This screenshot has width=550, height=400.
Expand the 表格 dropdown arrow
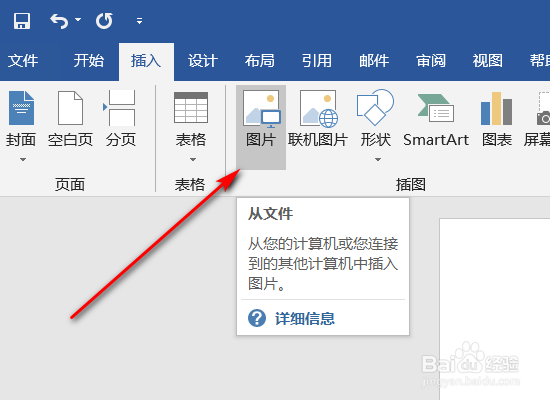193,160
